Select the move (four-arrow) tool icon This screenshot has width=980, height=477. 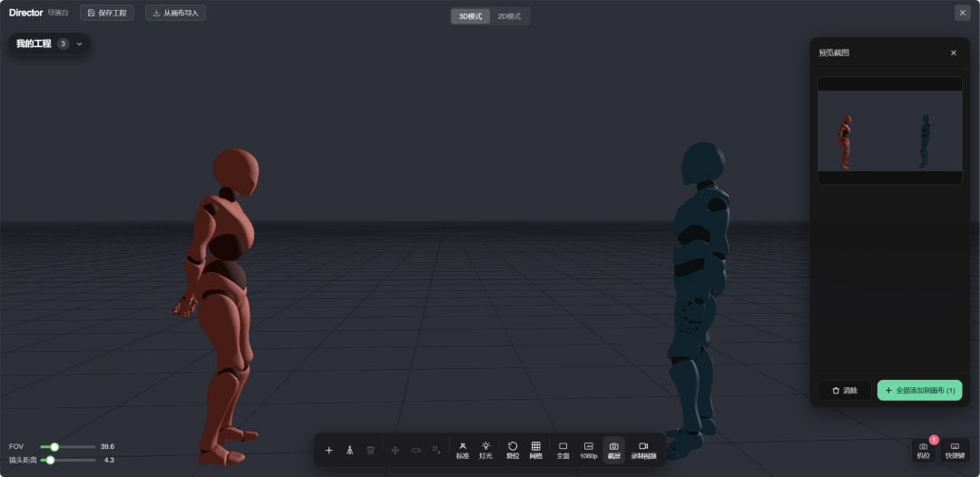tap(395, 450)
